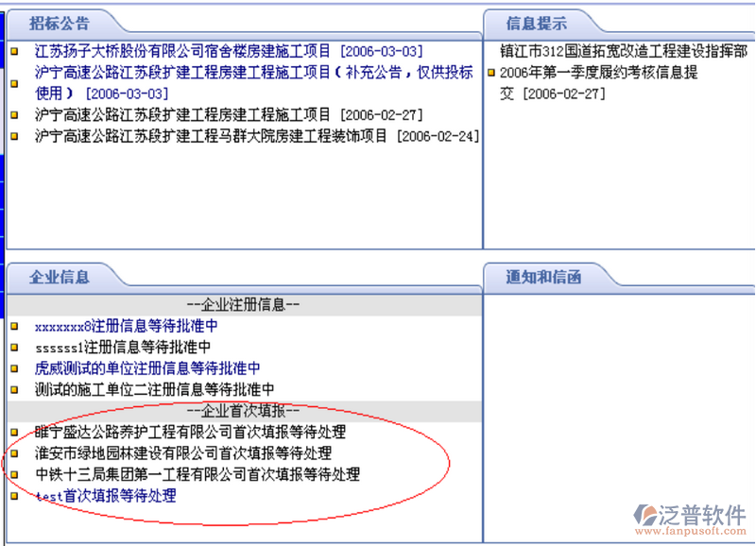Click the 泛普软件 logo icon

coord(651,514)
